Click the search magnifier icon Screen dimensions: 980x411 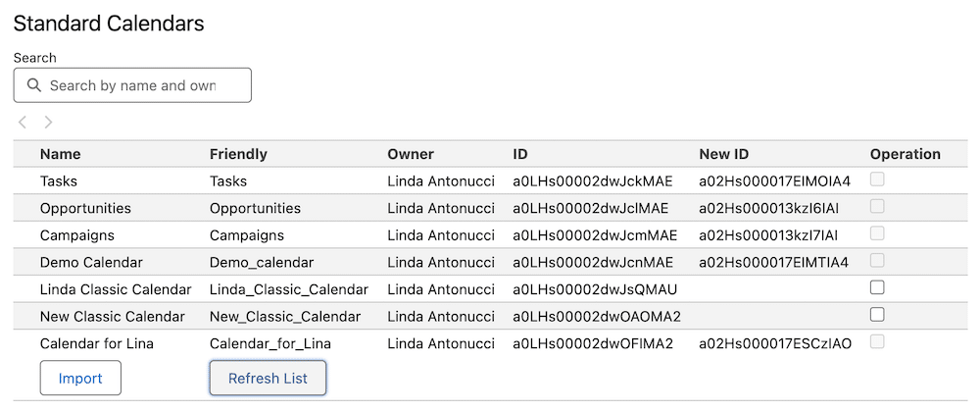34,85
